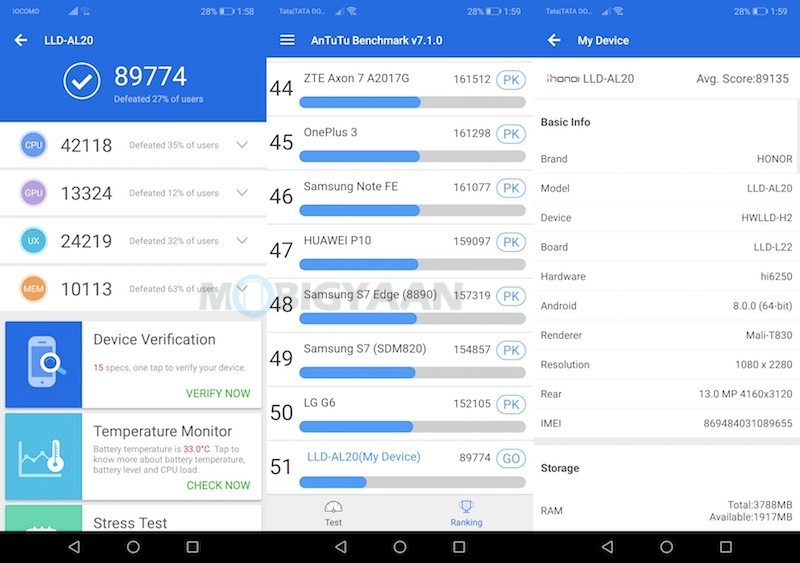Select the LG G6 ranking entry
This screenshot has height=563, width=800.
(x=399, y=413)
